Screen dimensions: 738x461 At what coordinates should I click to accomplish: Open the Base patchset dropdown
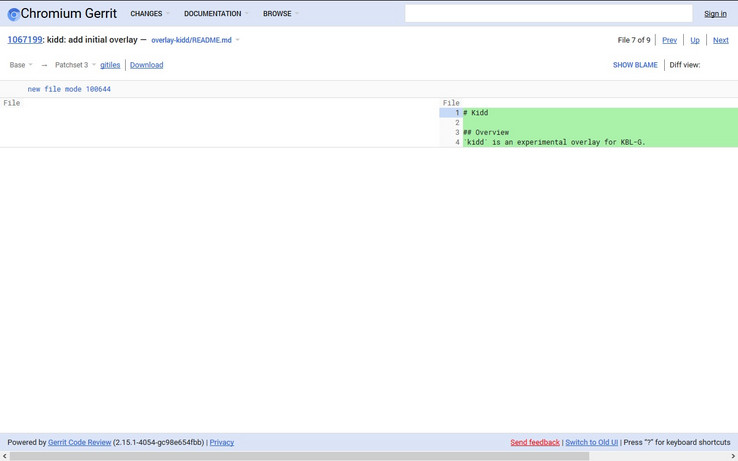pos(21,65)
